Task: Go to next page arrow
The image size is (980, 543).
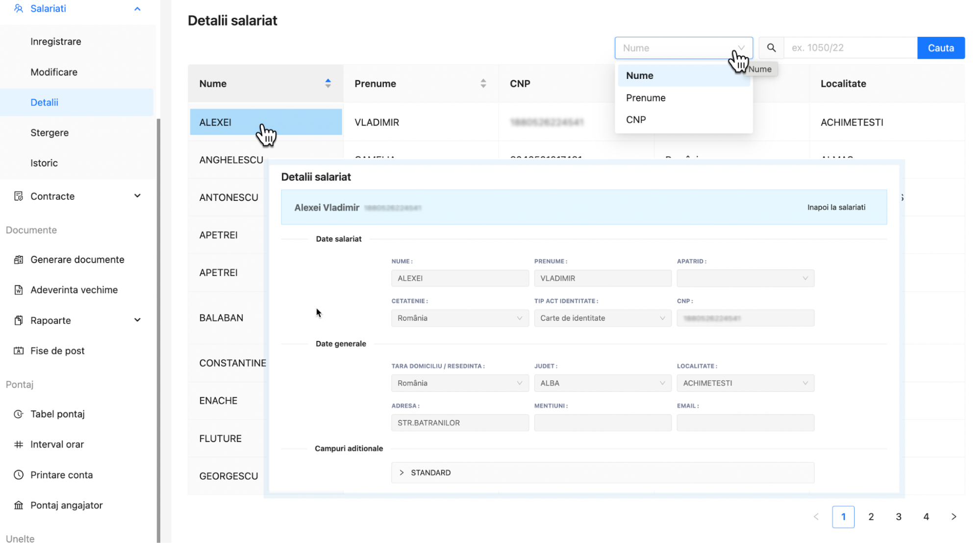Action: click(x=954, y=517)
